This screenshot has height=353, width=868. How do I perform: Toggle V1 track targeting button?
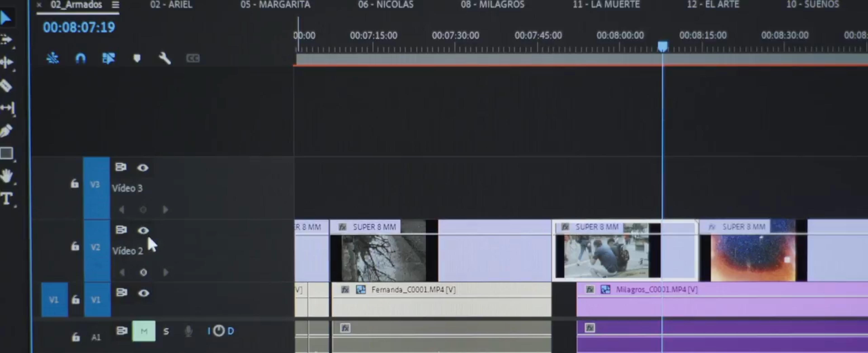[97, 300]
